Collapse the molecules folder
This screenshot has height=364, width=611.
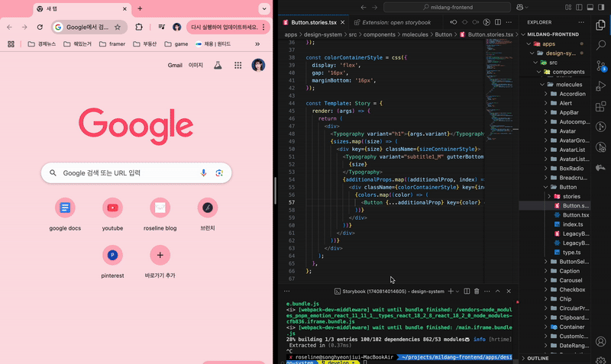(542, 85)
